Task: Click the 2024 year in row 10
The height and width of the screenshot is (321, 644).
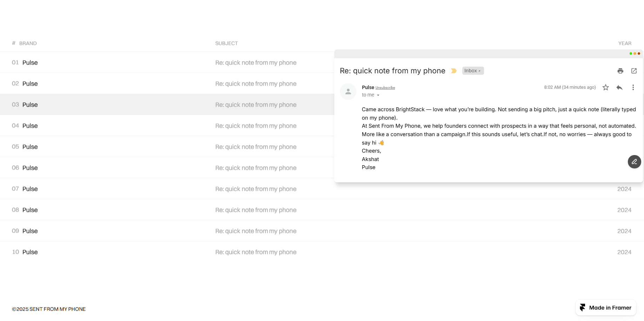Action: pyautogui.click(x=624, y=252)
